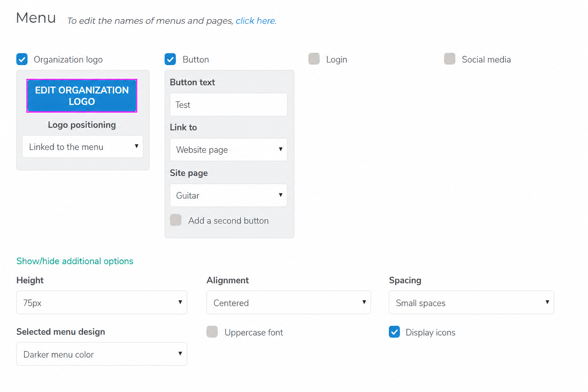This screenshot has width=588, height=392.
Task: Click the Height label
Action: click(x=30, y=280)
